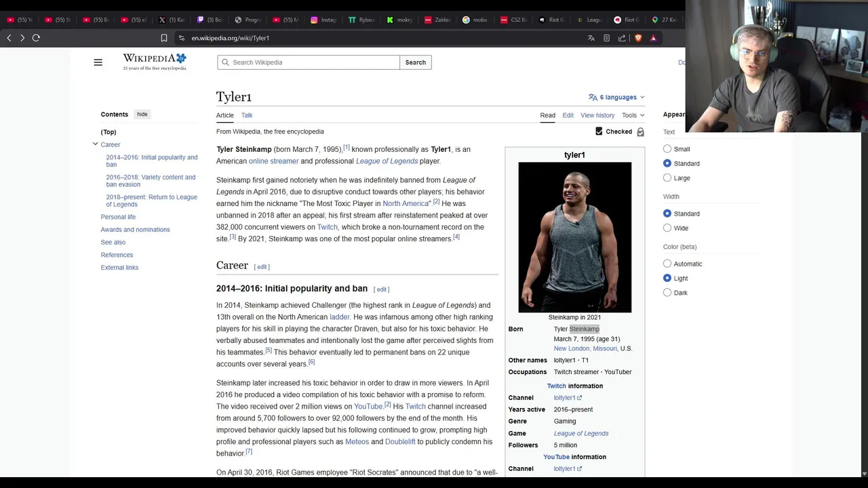Open Brave Shields lion icon
The height and width of the screenshot is (488, 868).
(x=637, y=38)
